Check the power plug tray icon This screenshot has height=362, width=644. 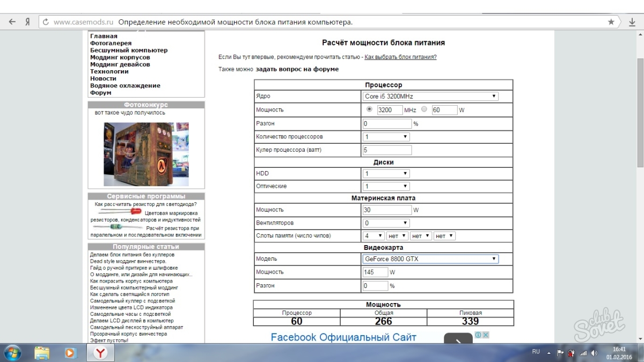571,353
